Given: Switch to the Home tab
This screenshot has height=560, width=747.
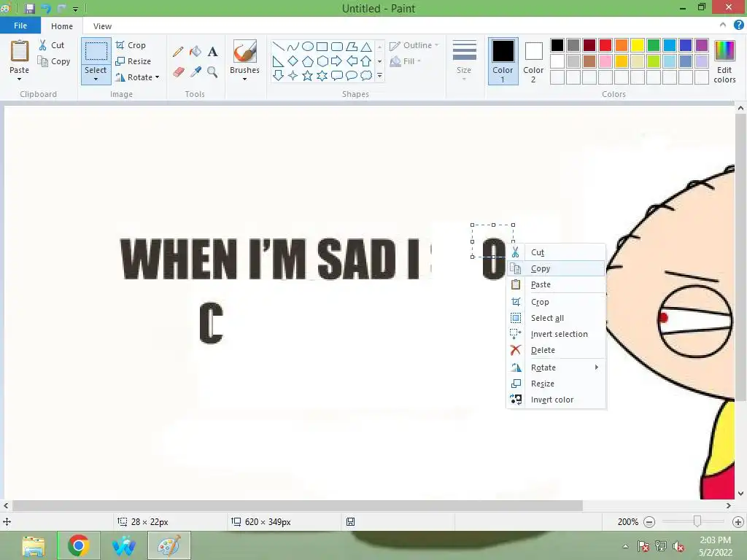Looking at the screenshot, I should click(x=62, y=26).
